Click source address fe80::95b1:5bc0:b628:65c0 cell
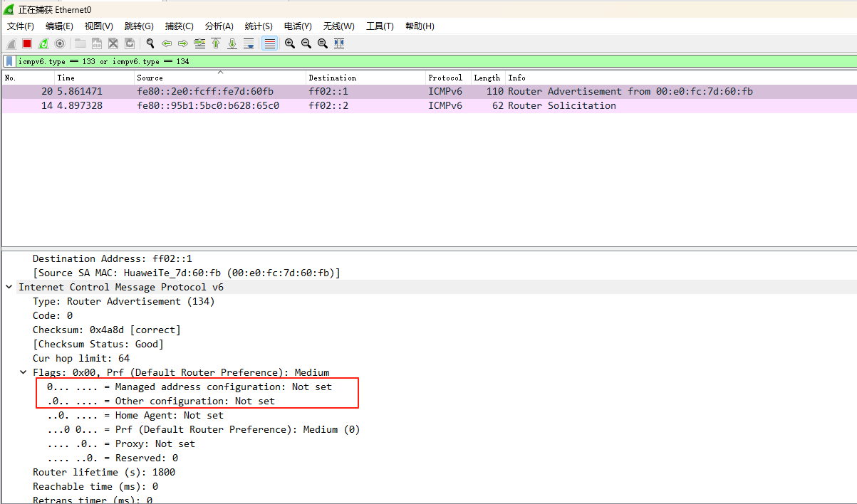Image resolution: width=857 pixels, height=504 pixels. tap(208, 105)
